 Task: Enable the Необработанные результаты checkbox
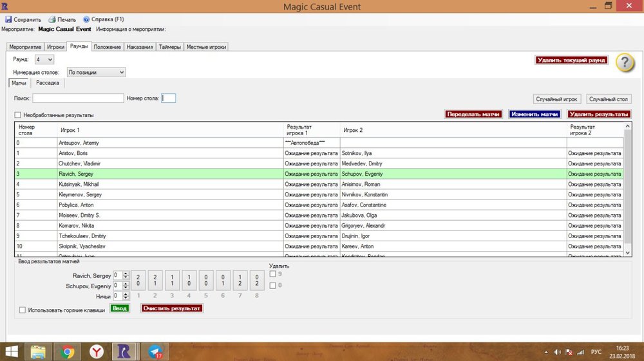tap(17, 115)
